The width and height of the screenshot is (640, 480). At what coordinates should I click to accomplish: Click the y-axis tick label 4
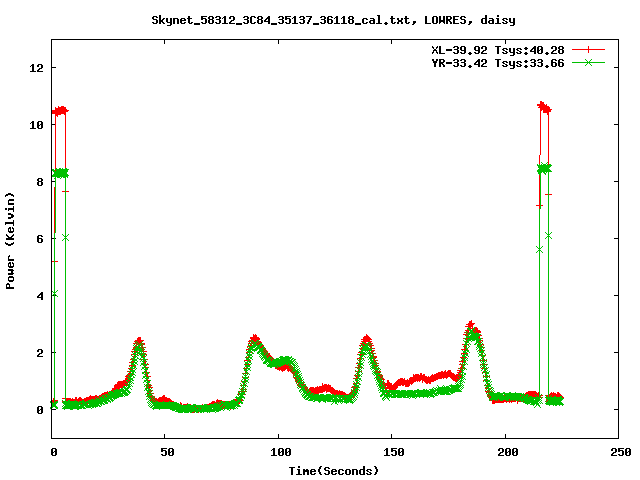[x=40, y=296]
